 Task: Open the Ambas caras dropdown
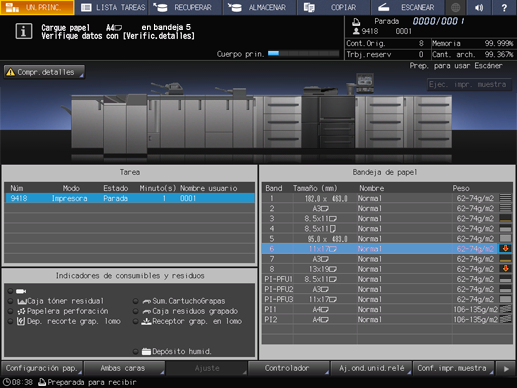124,368
